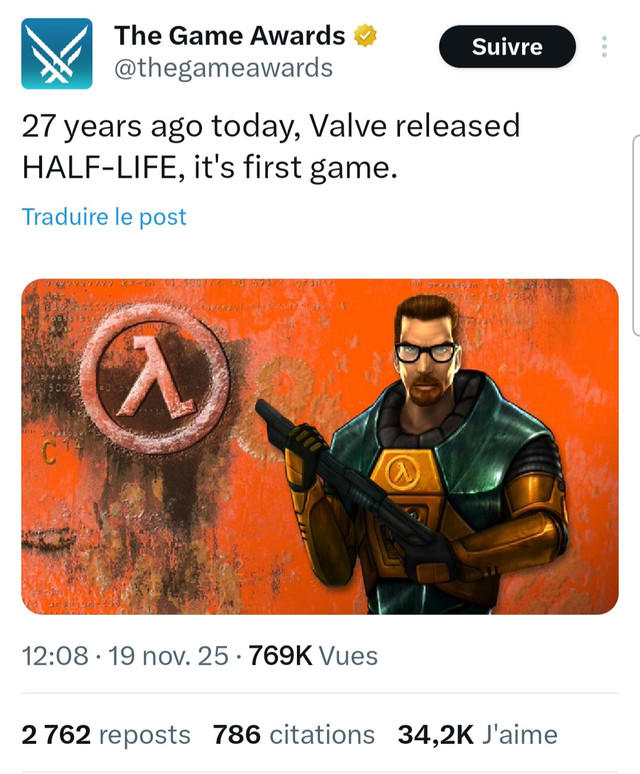Click the scrollbar on the right edge

coord(636,235)
